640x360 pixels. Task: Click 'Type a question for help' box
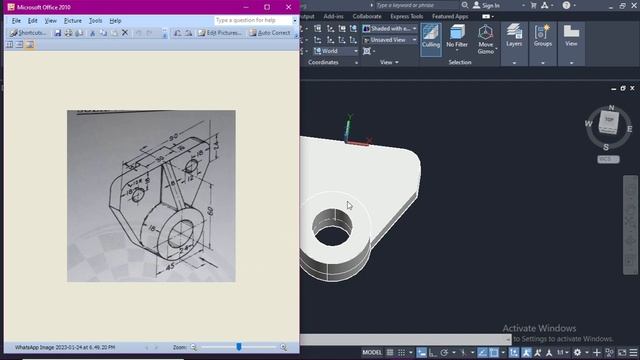pyautogui.click(x=253, y=20)
